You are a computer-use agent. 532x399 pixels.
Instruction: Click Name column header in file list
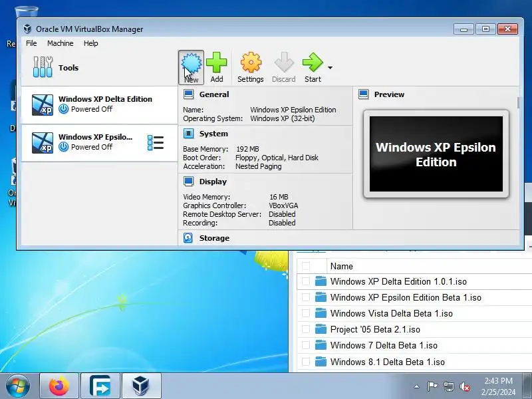pos(342,267)
